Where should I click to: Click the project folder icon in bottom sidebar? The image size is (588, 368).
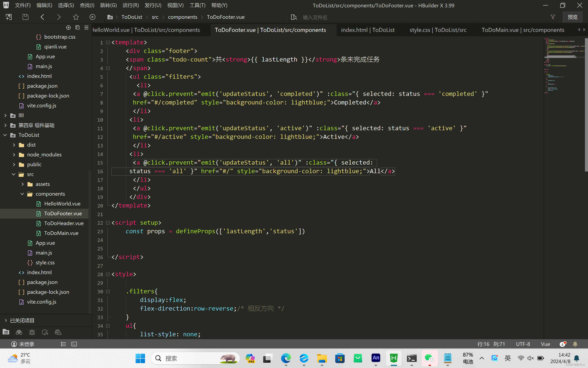(x=6, y=332)
